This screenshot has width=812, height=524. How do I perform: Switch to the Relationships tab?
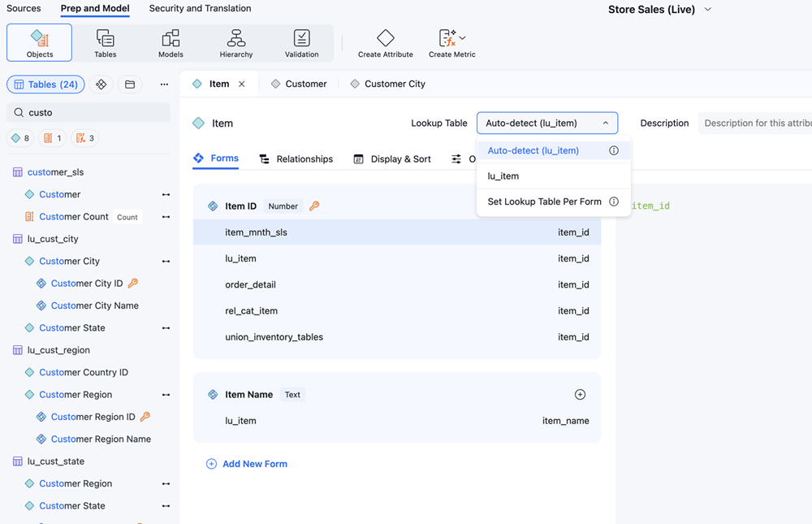tap(296, 159)
